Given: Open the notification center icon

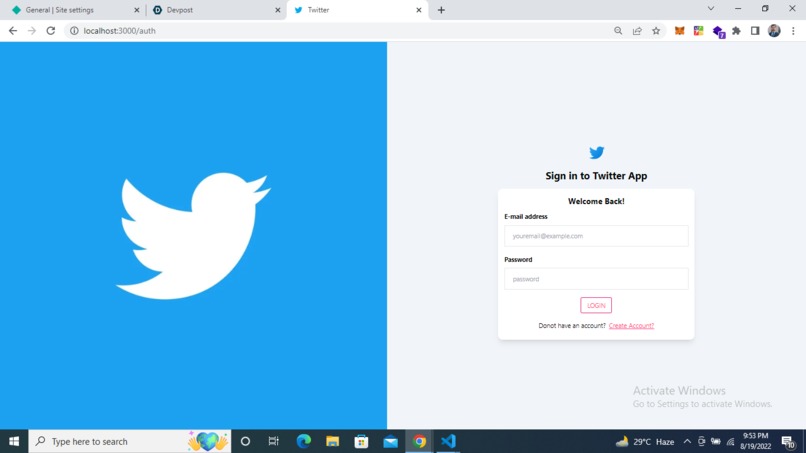Looking at the screenshot, I should 788,442.
